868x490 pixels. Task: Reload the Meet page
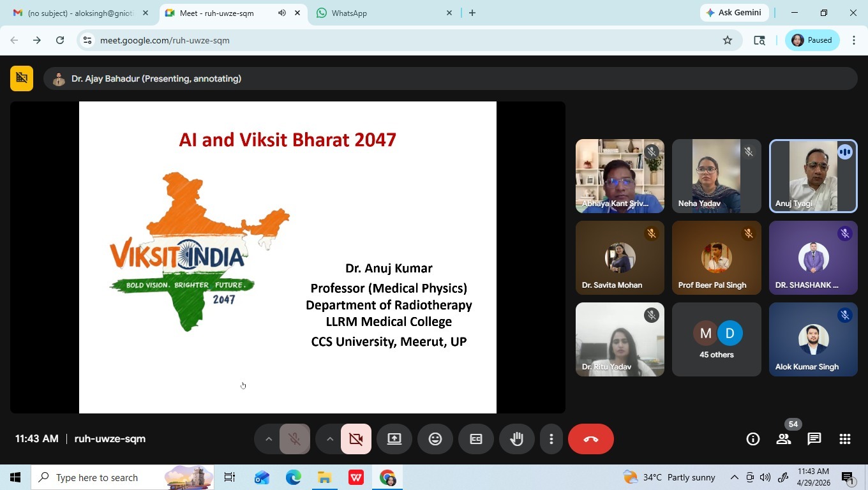tap(60, 40)
